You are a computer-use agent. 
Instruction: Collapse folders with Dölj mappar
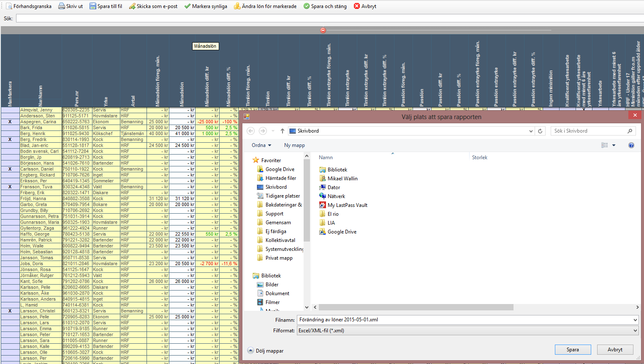(x=265, y=351)
